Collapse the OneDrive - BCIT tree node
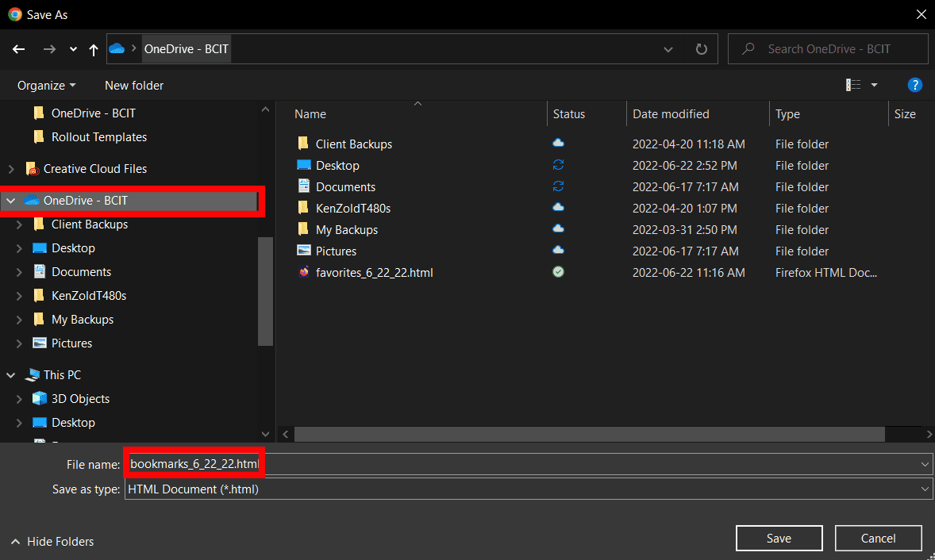 [10, 201]
